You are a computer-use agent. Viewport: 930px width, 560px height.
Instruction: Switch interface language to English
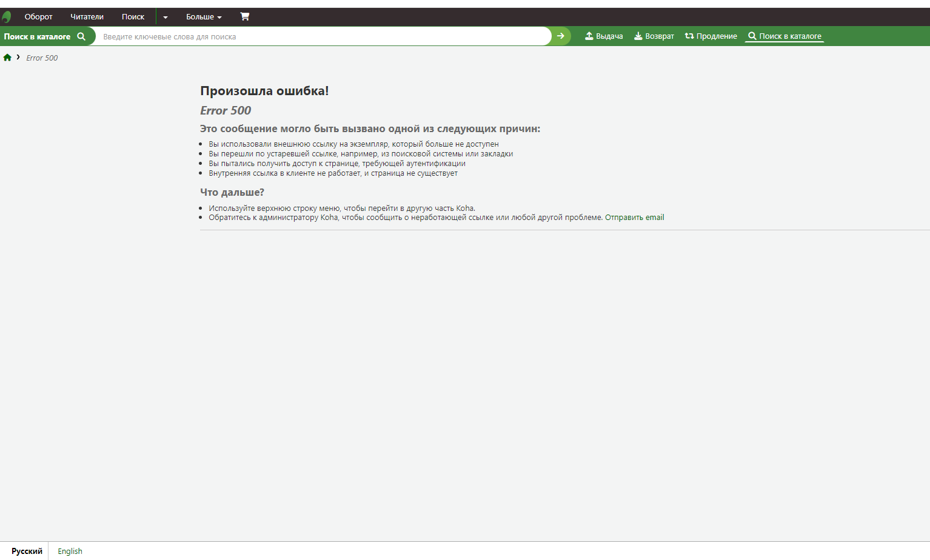70,551
